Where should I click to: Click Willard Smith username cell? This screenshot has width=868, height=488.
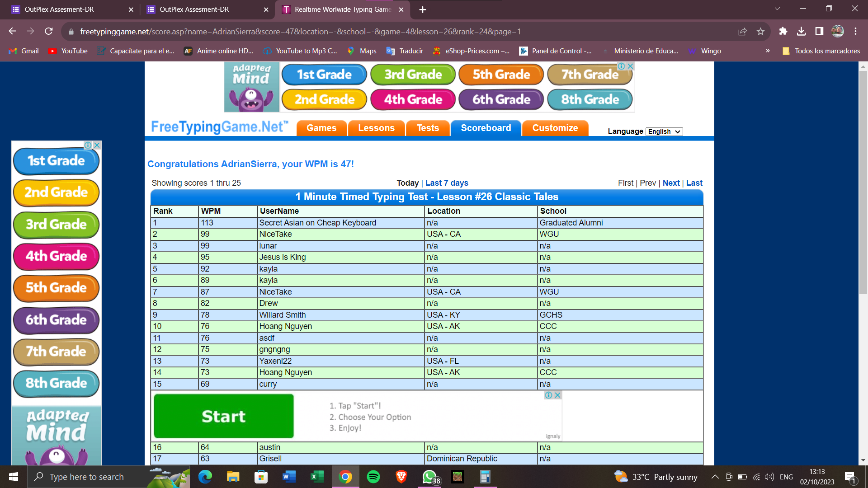click(x=341, y=315)
